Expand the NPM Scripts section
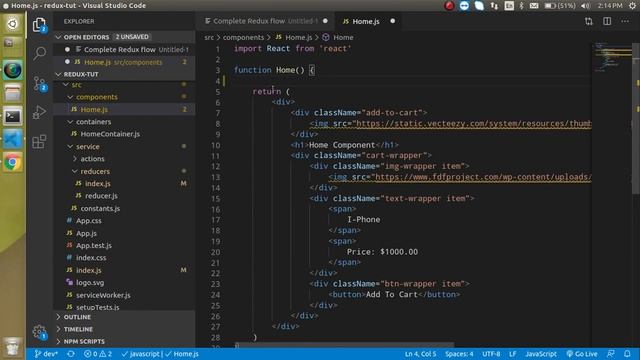This screenshot has width=640, height=360. (x=124, y=342)
